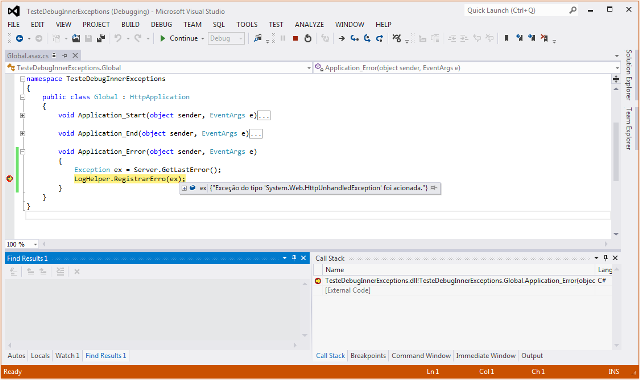This screenshot has width=640, height=380.
Task: Open the Solution Explorer side tab
Action: coord(629,75)
